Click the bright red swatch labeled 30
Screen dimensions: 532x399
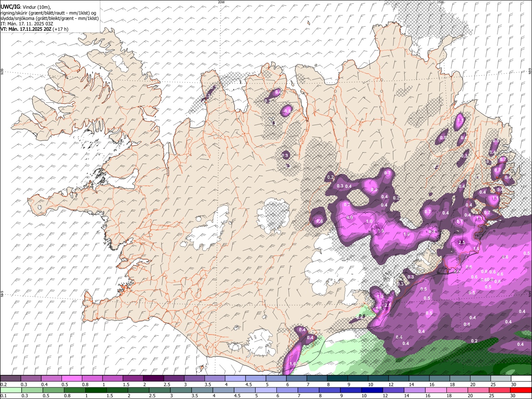coord(521,390)
